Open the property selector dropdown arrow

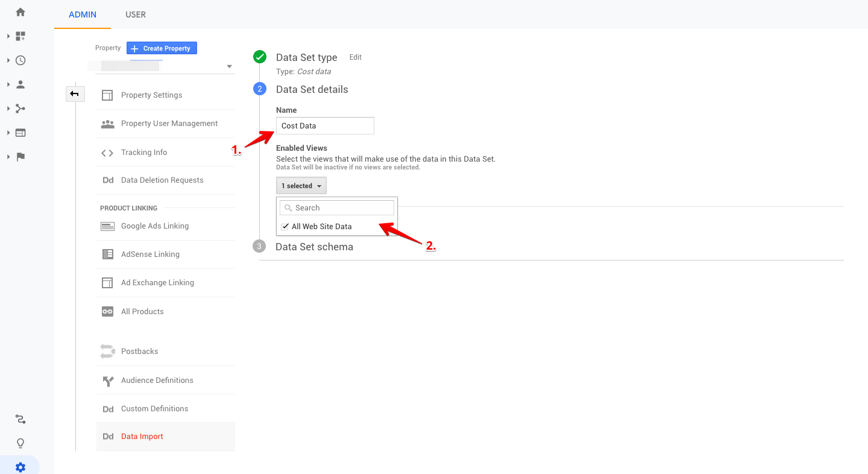pos(229,66)
